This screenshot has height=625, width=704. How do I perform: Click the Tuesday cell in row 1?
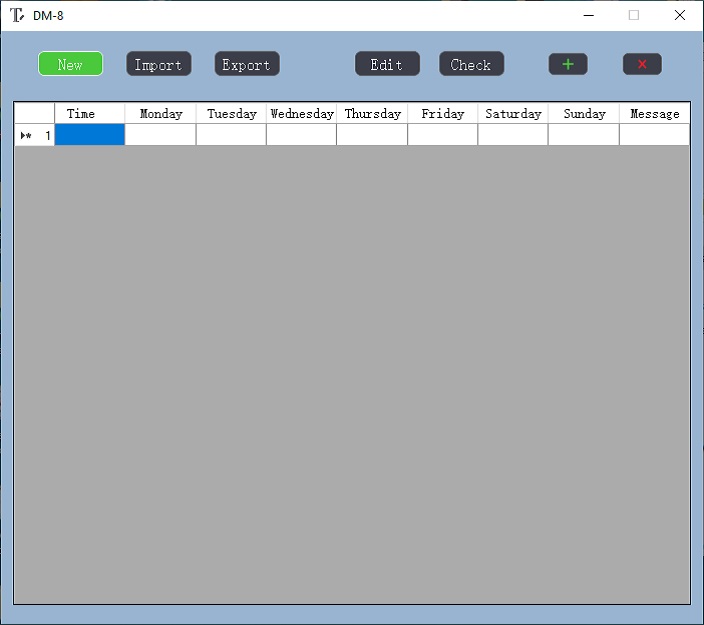click(x=231, y=135)
